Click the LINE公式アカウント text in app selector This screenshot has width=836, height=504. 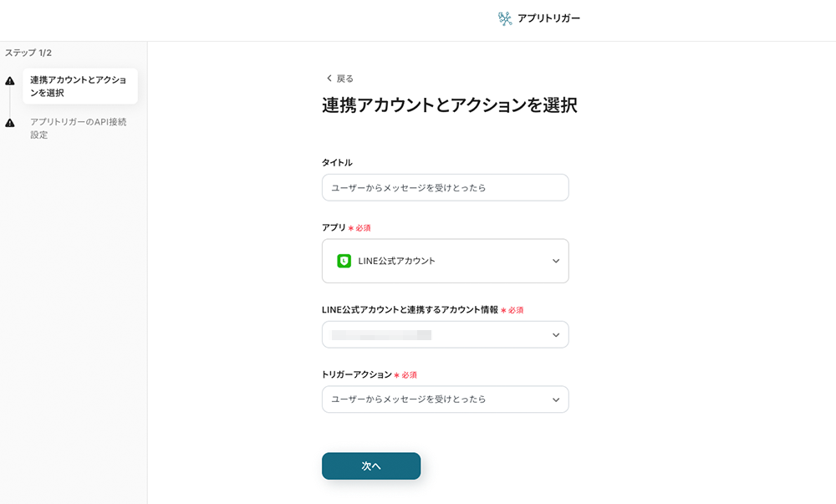coord(396,261)
